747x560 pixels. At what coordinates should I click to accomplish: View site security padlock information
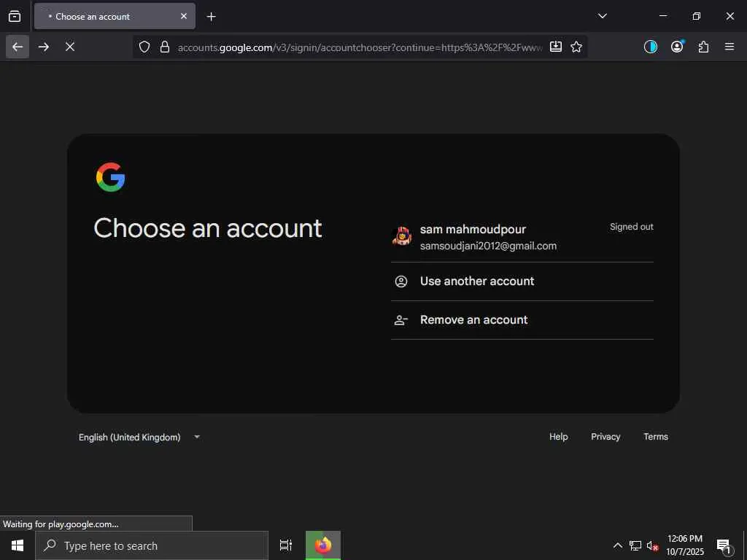[x=165, y=47]
